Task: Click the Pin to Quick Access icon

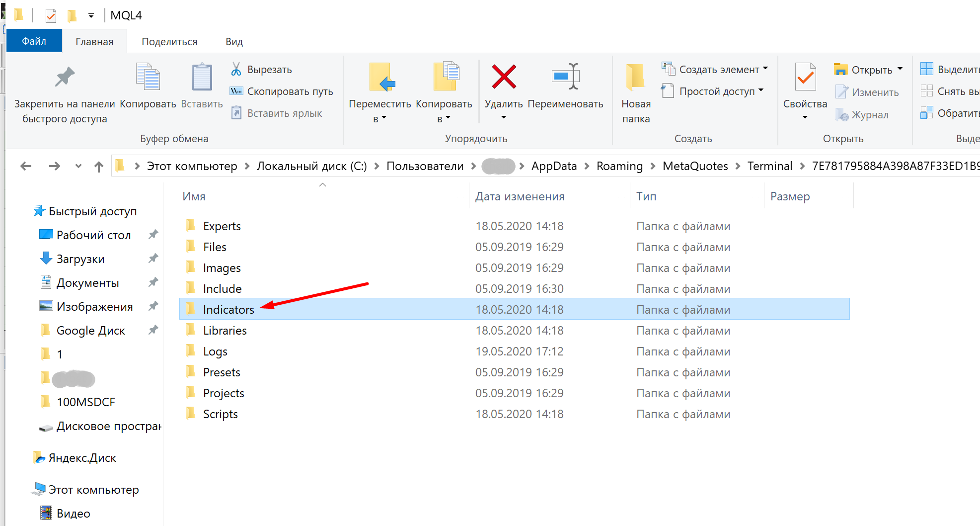Action: click(x=65, y=77)
